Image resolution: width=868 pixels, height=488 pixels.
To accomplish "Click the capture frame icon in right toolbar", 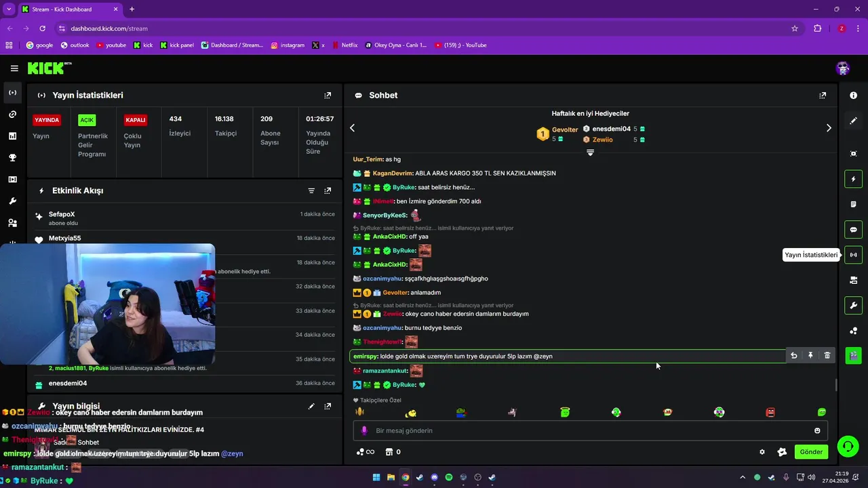I will click(x=853, y=154).
